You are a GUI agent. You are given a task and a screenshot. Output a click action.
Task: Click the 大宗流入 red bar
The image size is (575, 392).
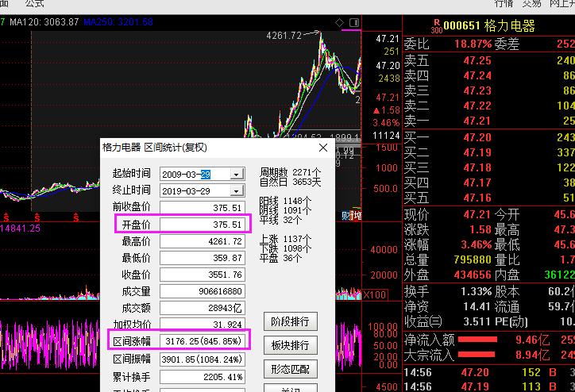pos(477,355)
